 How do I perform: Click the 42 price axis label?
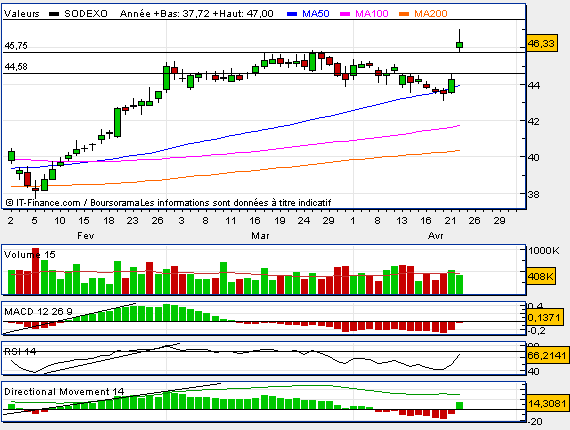click(x=534, y=121)
